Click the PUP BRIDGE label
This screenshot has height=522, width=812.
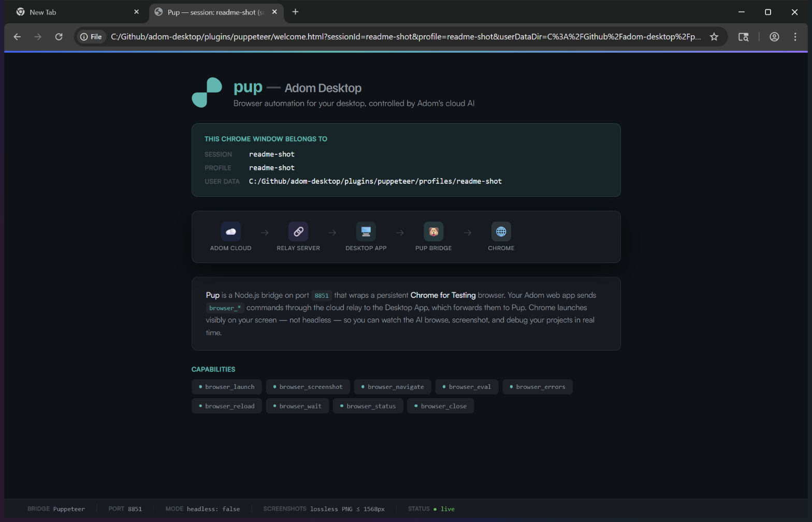433,248
